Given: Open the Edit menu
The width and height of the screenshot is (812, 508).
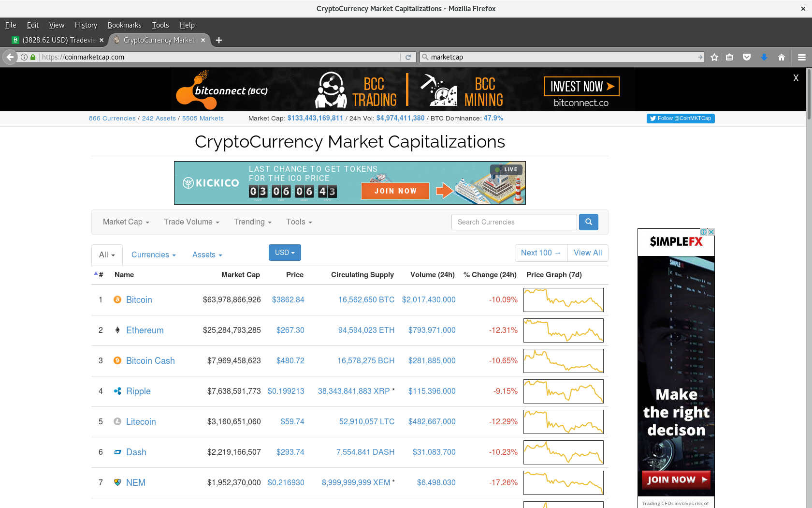Looking at the screenshot, I should [32, 25].
